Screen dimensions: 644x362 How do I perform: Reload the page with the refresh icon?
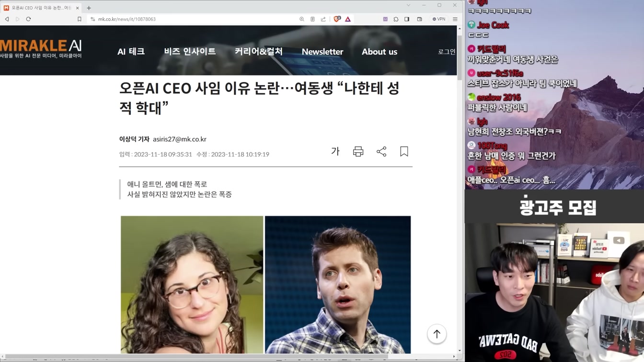[28, 19]
